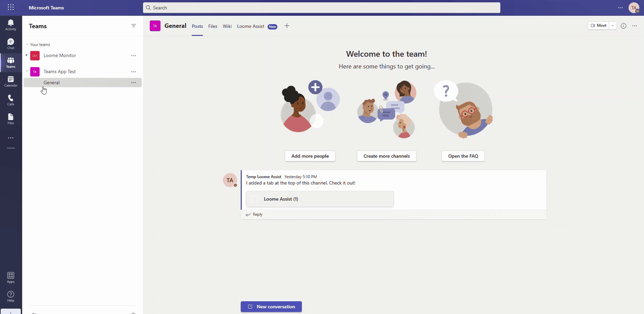Collapse the Your teams section
The width and height of the screenshot is (644, 314).
[27, 44]
